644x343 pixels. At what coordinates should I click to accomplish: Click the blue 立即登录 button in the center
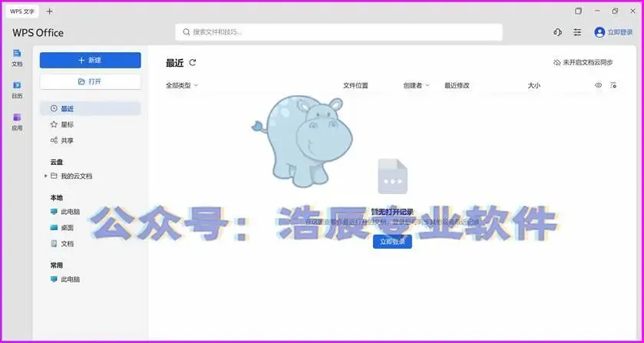coord(392,242)
